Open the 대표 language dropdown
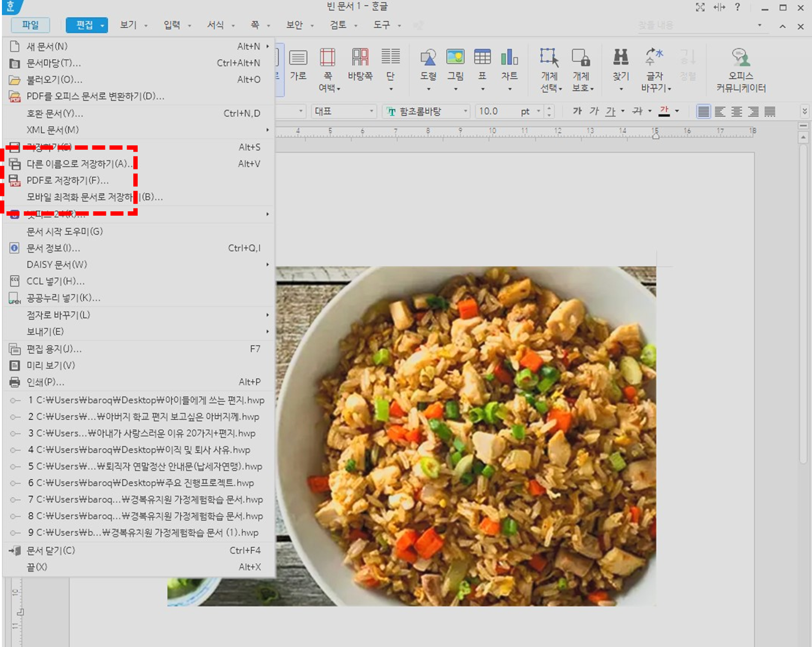Viewport: 812px width, 647px height. point(344,111)
